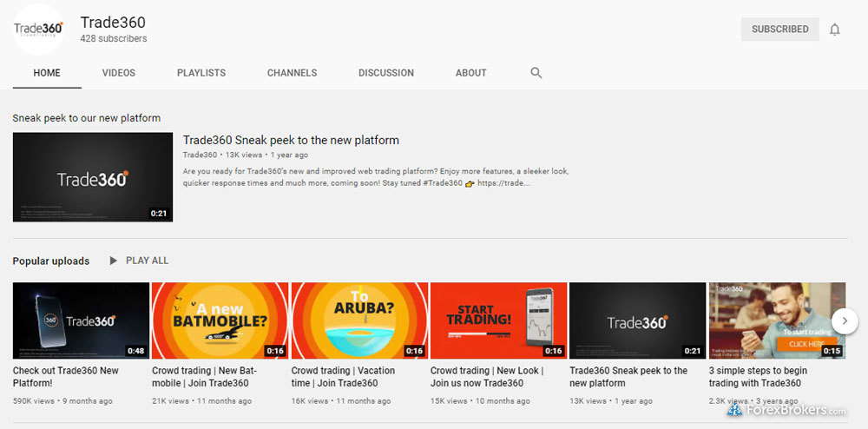Click the PLAY ALL text link
The image size is (868, 429).
point(148,261)
